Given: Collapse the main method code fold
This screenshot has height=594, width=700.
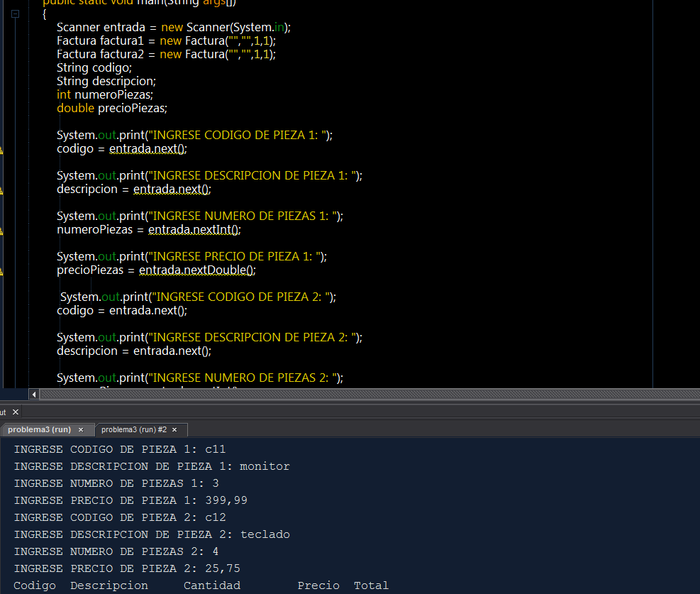Looking at the screenshot, I should [x=15, y=14].
